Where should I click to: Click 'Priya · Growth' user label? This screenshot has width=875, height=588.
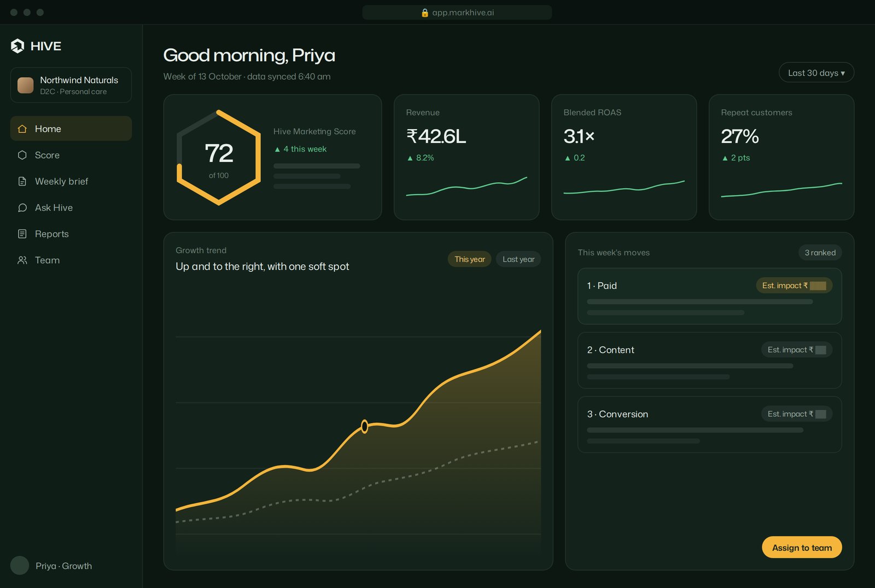tap(63, 566)
